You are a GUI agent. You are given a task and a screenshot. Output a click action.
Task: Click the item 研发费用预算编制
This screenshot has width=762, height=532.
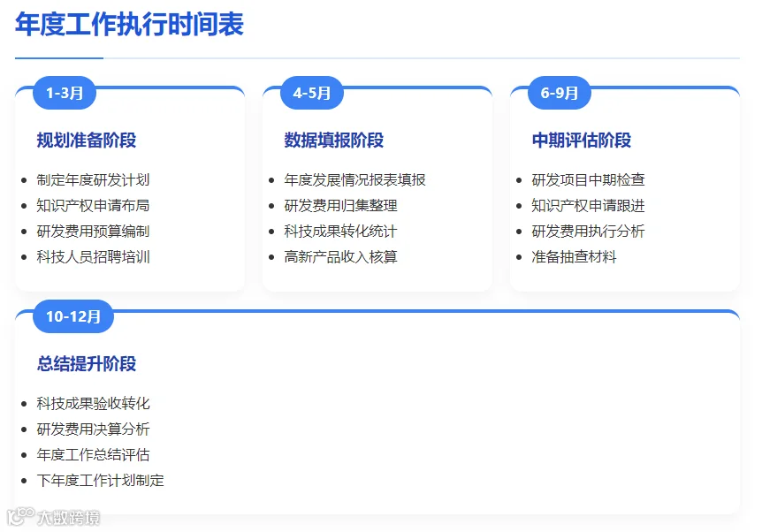[x=93, y=232]
